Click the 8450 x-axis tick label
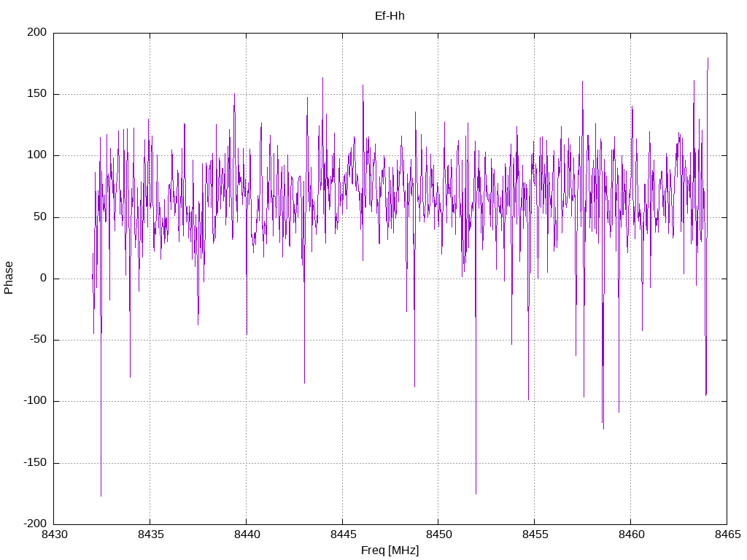Viewport: 747px width, 560px height. point(438,534)
